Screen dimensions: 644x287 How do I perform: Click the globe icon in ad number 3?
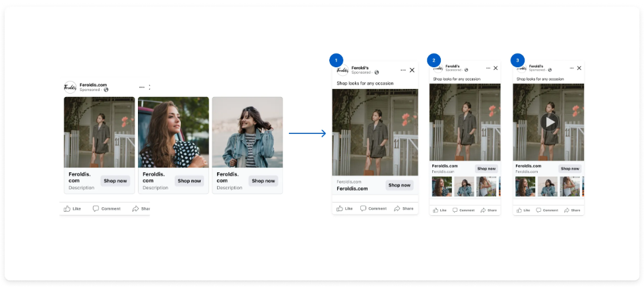point(550,70)
